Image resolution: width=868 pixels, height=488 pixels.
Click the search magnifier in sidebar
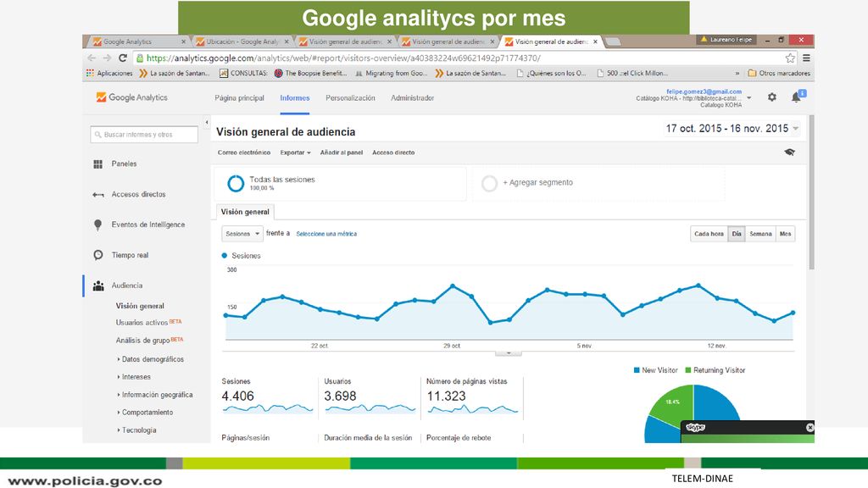(98, 135)
